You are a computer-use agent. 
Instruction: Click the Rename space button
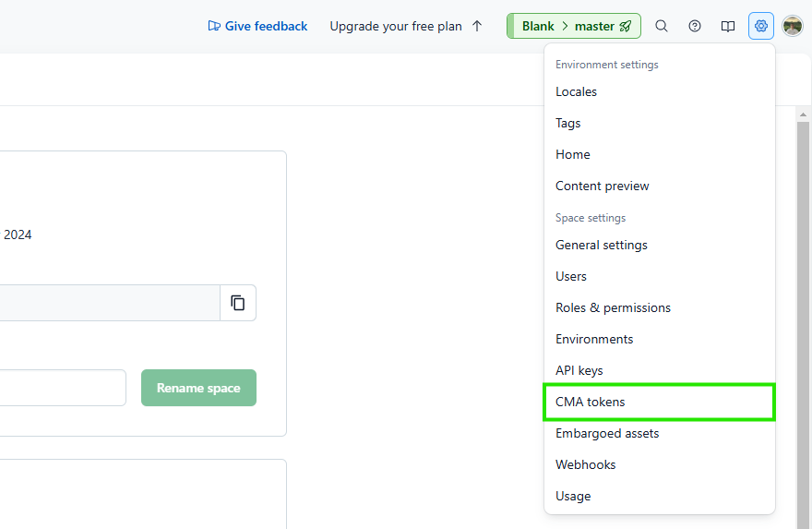199,388
